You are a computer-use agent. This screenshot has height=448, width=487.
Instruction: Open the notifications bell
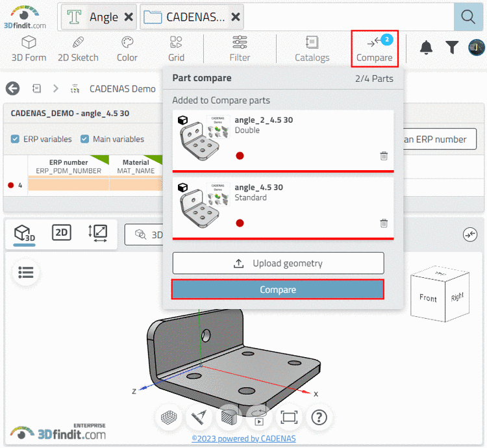pyautogui.click(x=426, y=47)
